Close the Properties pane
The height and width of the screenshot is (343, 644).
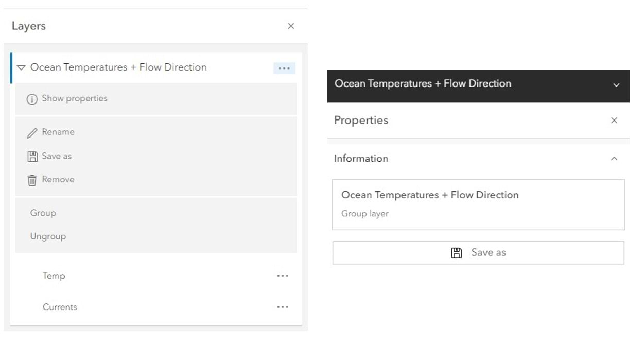tap(614, 121)
